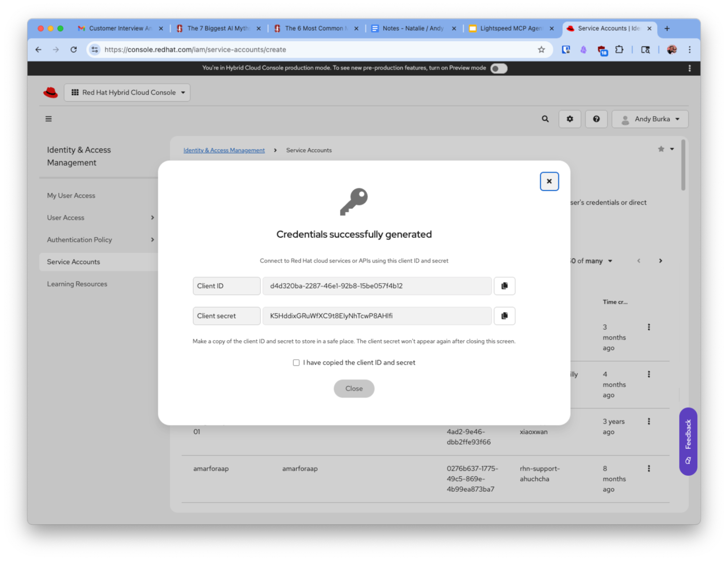Open the browser extensions puzzle icon
The image size is (728, 561).
pyautogui.click(x=619, y=50)
